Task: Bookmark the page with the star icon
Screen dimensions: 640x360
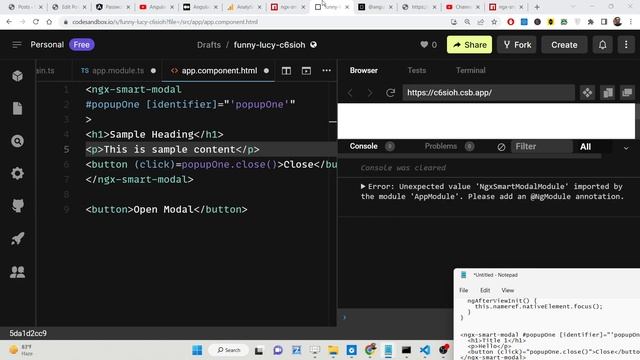Action: click(494, 22)
